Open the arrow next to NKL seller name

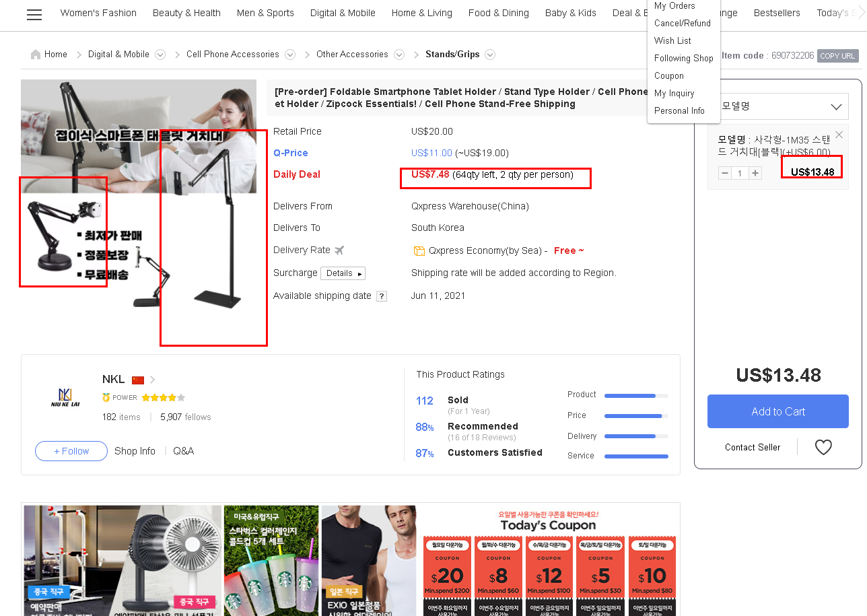pyautogui.click(x=153, y=380)
